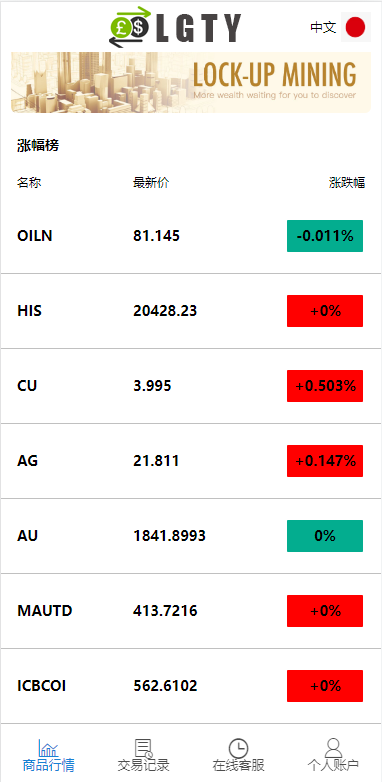382x782 pixels.
Task: Click the green 0% badge for AU
Action: 325,536
